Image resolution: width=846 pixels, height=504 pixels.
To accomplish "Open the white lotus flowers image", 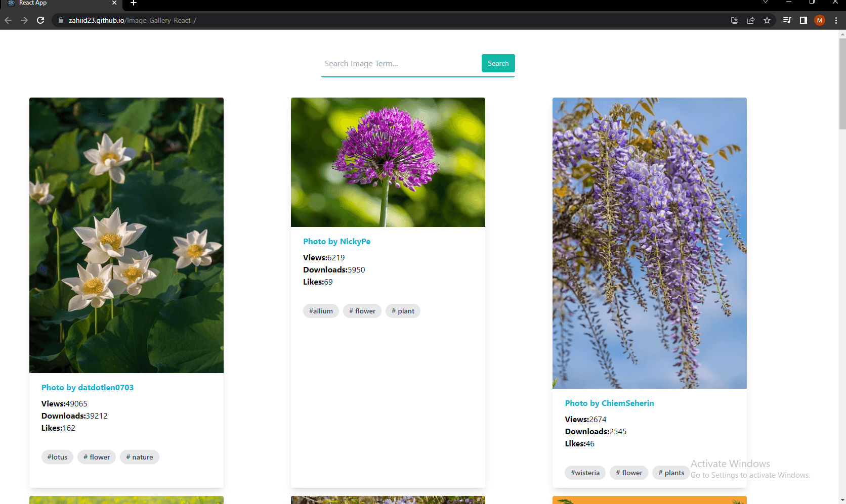I will click(x=126, y=235).
